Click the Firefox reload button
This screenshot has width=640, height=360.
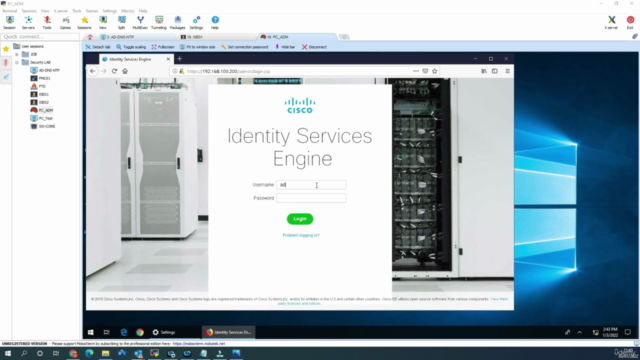(114, 71)
